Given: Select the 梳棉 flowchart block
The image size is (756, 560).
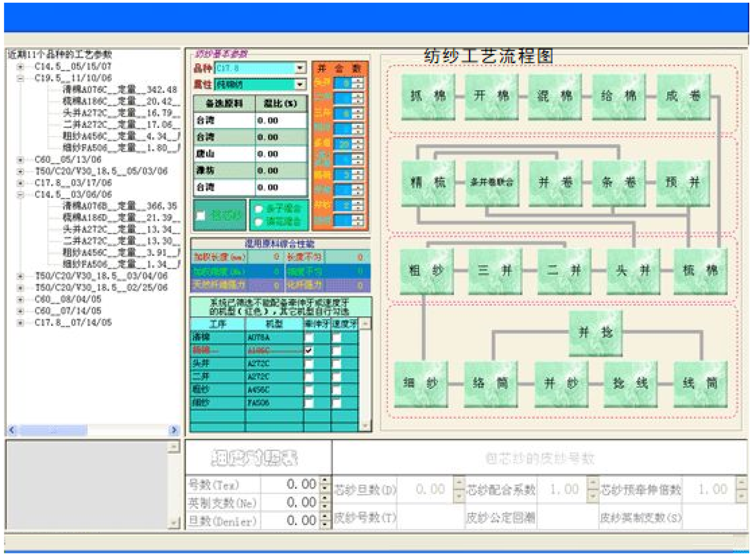Looking at the screenshot, I should pyautogui.click(x=700, y=271).
